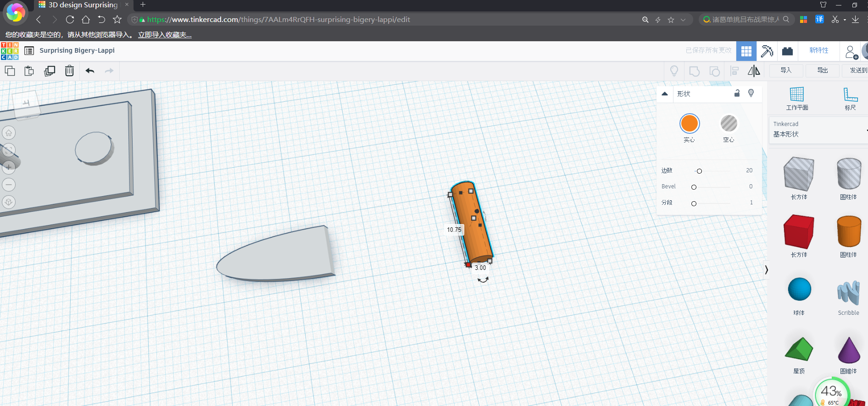Adjust the 边数 sides slider handle
This screenshot has width=868, height=406.
click(699, 171)
